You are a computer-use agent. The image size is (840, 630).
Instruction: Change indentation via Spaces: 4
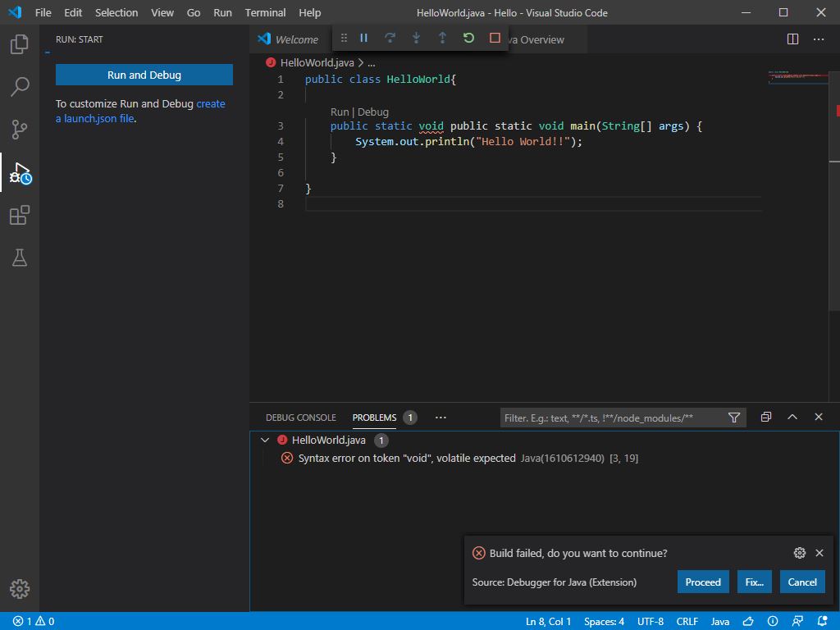tap(604, 622)
